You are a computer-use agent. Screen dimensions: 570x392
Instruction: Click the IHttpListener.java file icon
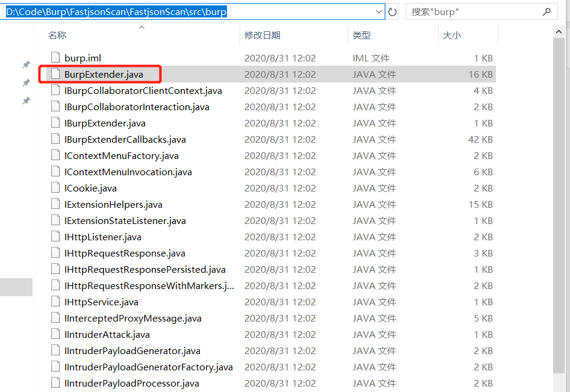pos(55,237)
